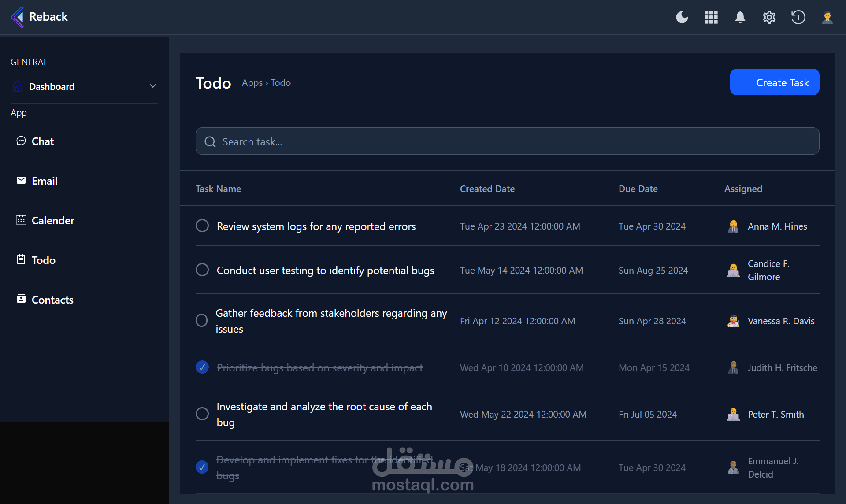Check off Review system logs task
The height and width of the screenshot is (504, 846).
[x=202, y=226]
